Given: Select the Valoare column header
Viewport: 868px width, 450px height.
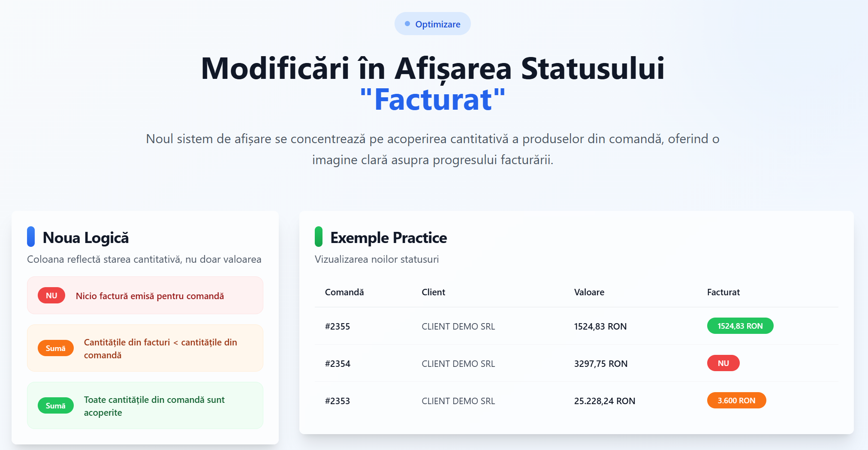Looking at the screenshot, I should coord(589,292).
